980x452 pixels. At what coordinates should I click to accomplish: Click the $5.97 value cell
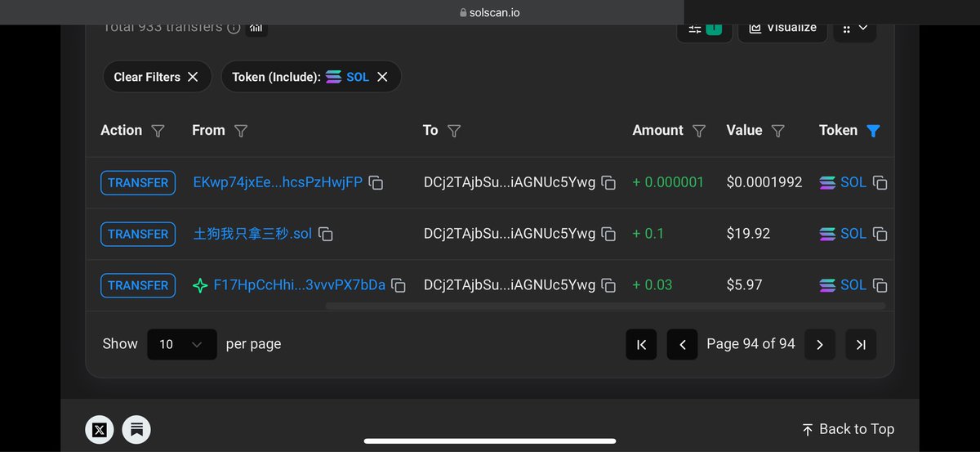coord(744,285)
